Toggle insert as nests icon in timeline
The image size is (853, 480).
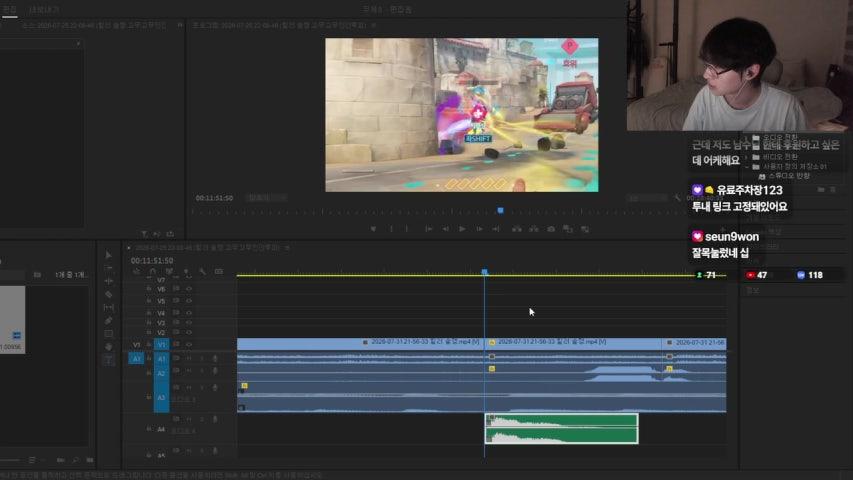pos(136,271)
